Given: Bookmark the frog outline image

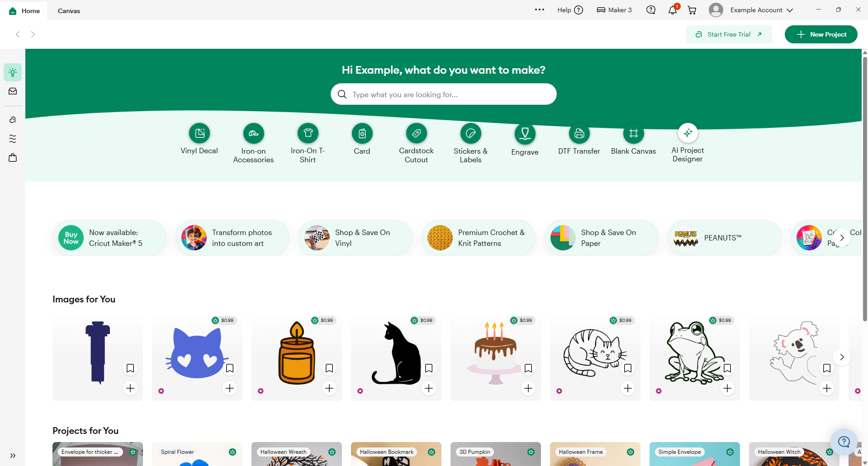Looking at the screenshot, I should 727,368.
